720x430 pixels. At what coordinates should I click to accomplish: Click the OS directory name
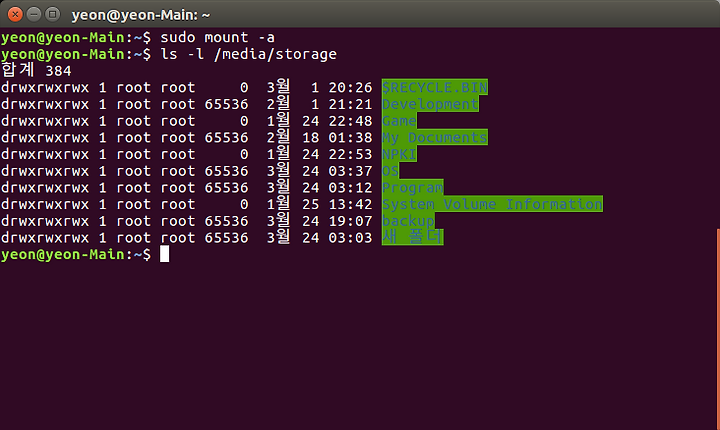click(x=390, y=171)
